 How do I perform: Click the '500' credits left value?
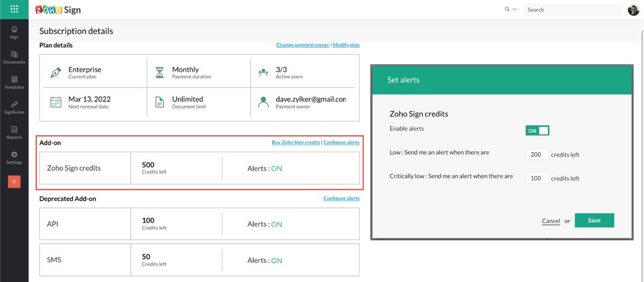[148, 165]
